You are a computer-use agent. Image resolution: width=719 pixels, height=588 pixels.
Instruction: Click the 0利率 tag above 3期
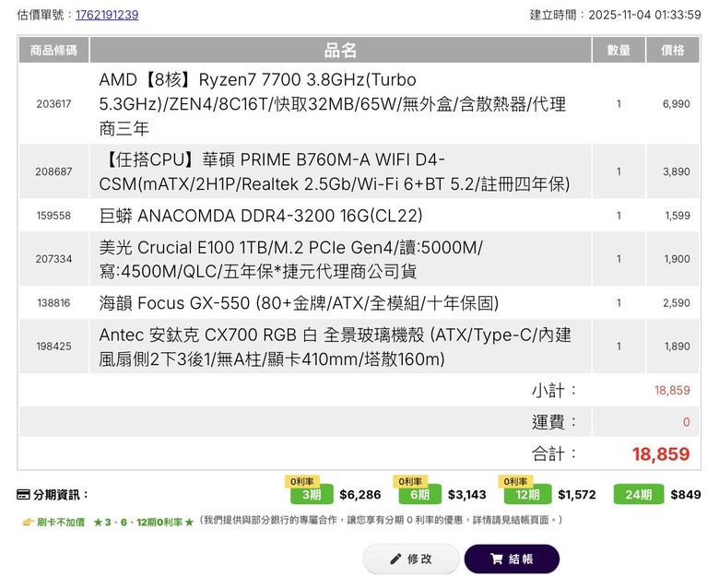tap(301, 481)
